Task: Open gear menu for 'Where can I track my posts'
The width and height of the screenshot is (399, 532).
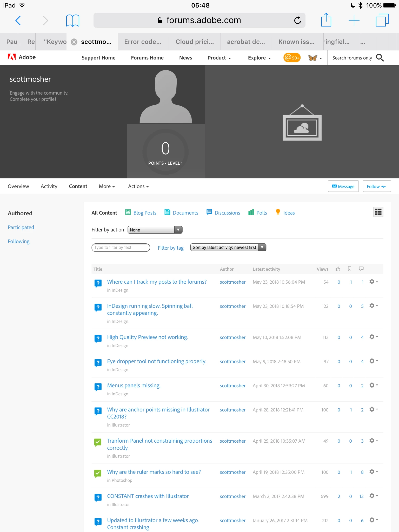Action: tap(374, 282)
